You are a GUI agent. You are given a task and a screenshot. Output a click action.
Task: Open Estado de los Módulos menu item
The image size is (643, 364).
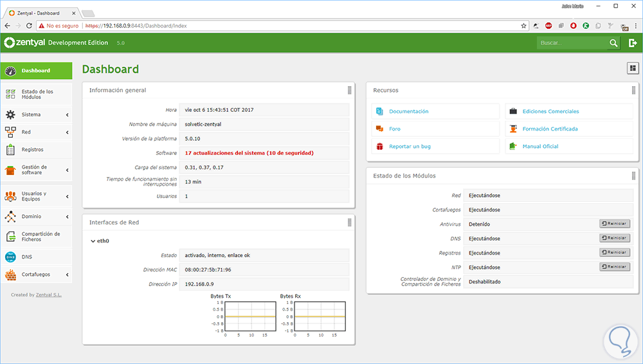pyautogui.click(x=36, y=95)
